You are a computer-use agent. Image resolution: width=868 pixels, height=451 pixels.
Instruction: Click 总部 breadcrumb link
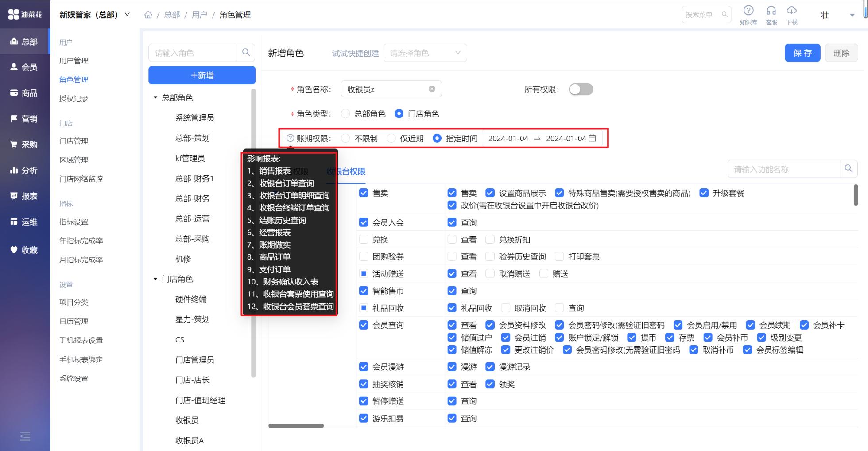(172, 15)
